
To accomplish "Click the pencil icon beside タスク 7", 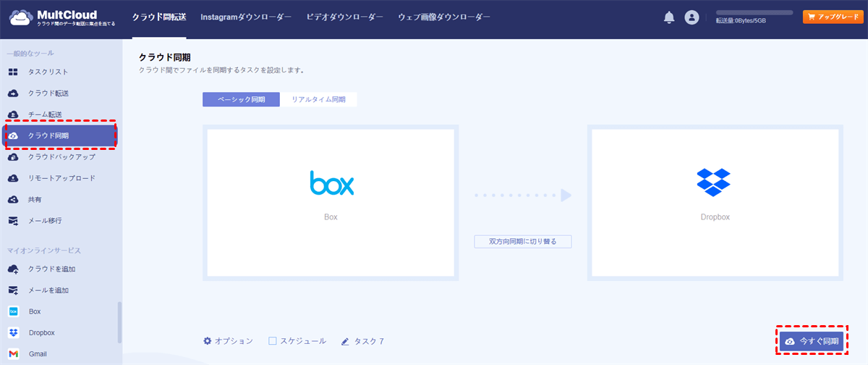I will [345, 341].
